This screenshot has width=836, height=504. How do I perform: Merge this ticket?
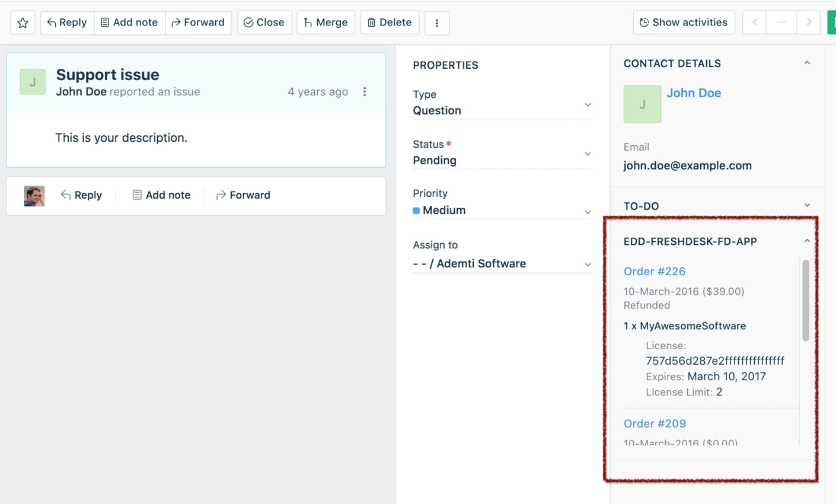(x=326, y=23)
